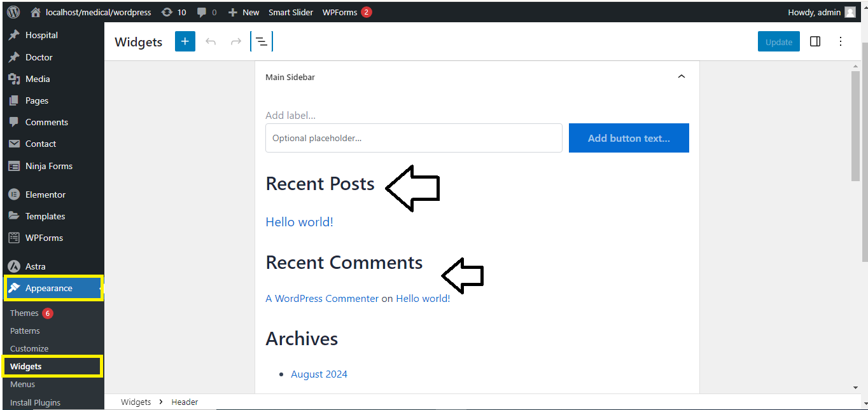
Task: Open the Elementor menu in sidebar
Action: coord(45,195)
